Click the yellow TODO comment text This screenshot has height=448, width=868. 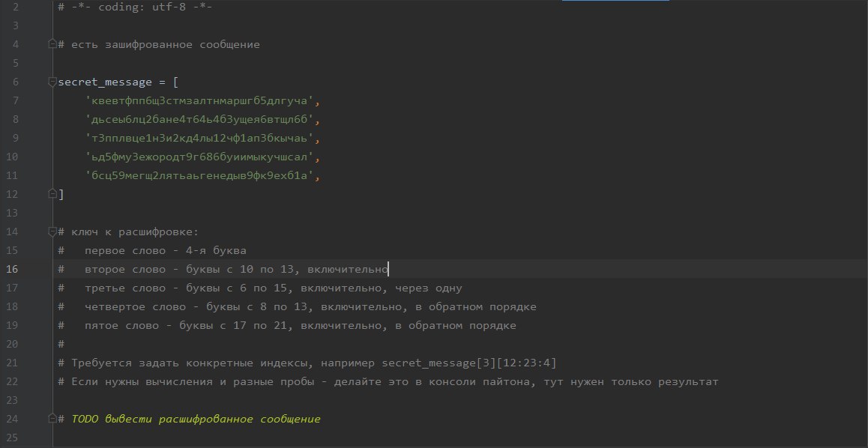(x=196, y=419)
